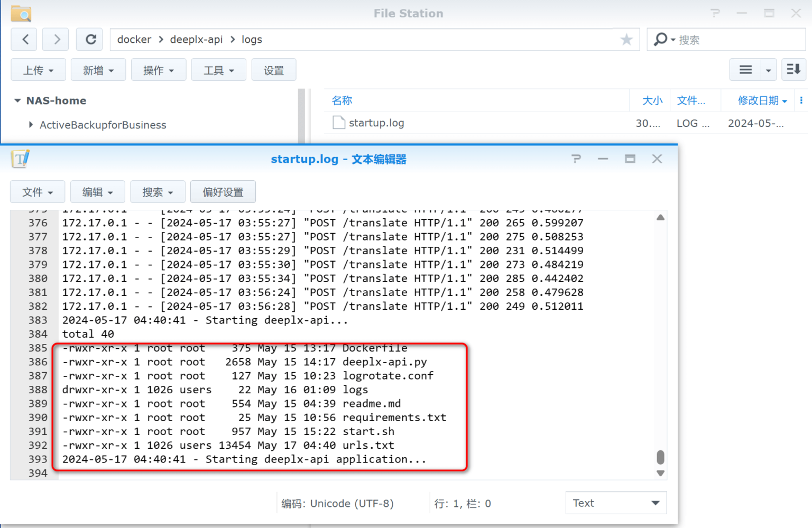Open the 搜索 menu in the editor
The height and width of the screenshot is (528, 812).
pyautogui.click(x=158, y=191)
